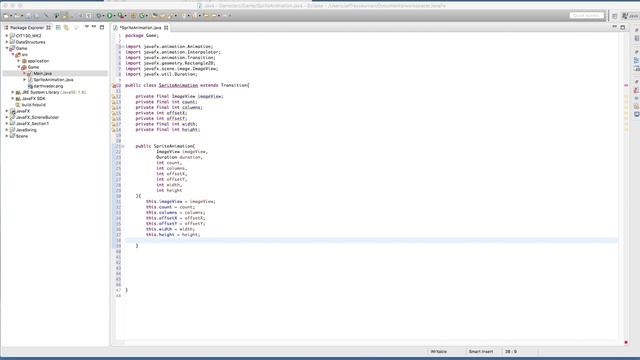Close the Package Explorer view tab
640x360 pixels.
tap(48, 27)
